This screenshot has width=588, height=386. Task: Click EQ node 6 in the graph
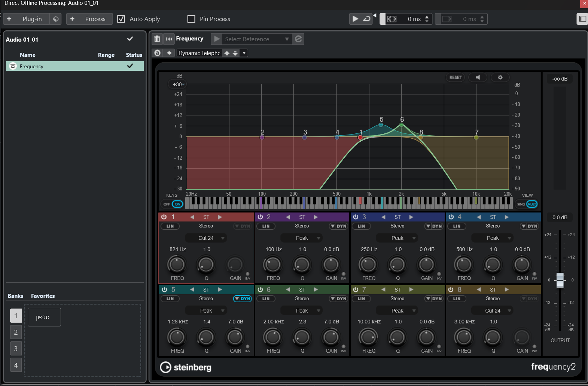pyautogui.click(x=401, y=125)
